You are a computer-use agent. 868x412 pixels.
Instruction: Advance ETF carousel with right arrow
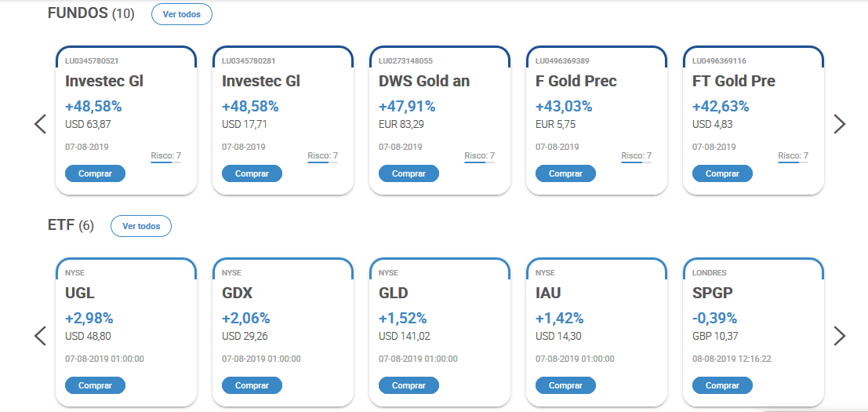point(840,336)
